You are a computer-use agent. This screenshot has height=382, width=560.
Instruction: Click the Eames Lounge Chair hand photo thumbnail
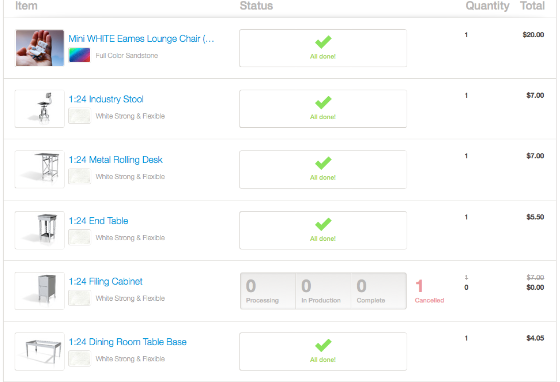click(x=40, y=48)
